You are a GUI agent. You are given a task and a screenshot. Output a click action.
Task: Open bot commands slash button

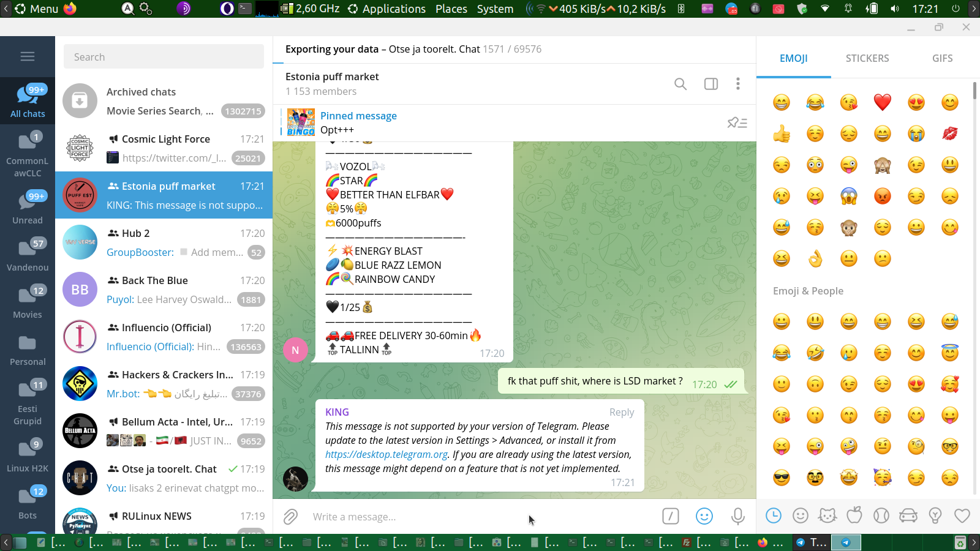tap(671, 517)
